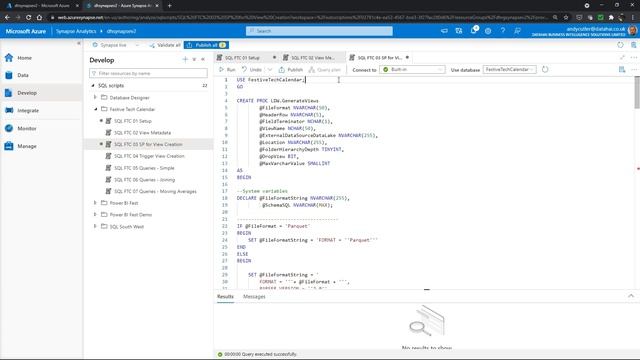Bookmark page with the star icon
Screen dimensions: 640x360
pyautogui.click(x=566, y=18)
